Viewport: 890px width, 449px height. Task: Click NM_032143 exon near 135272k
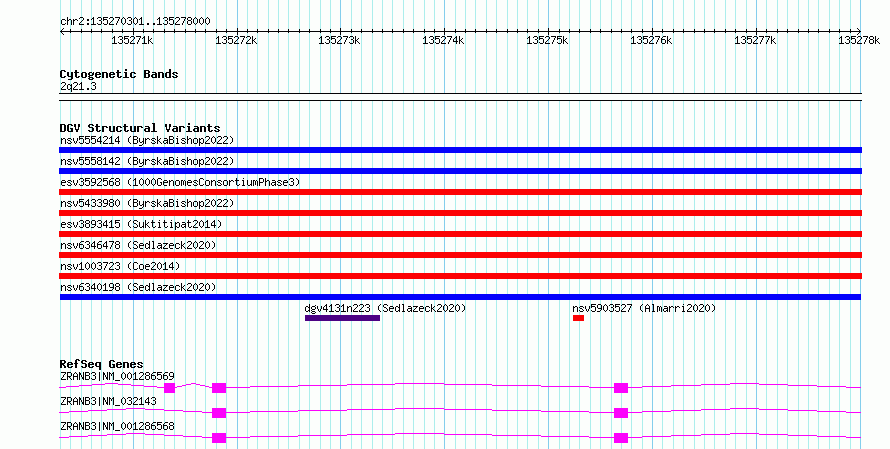pos(219,413)
